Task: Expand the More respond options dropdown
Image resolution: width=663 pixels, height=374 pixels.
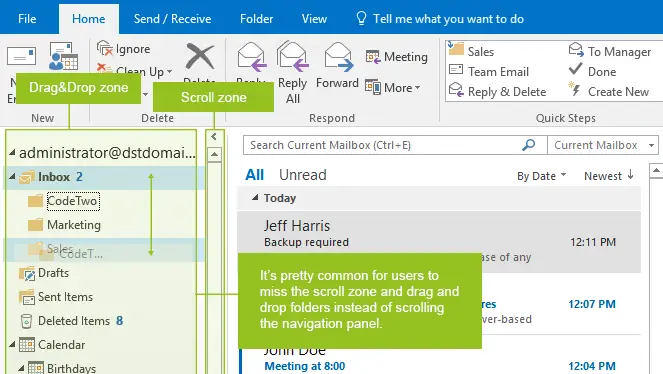Action: 393,87
